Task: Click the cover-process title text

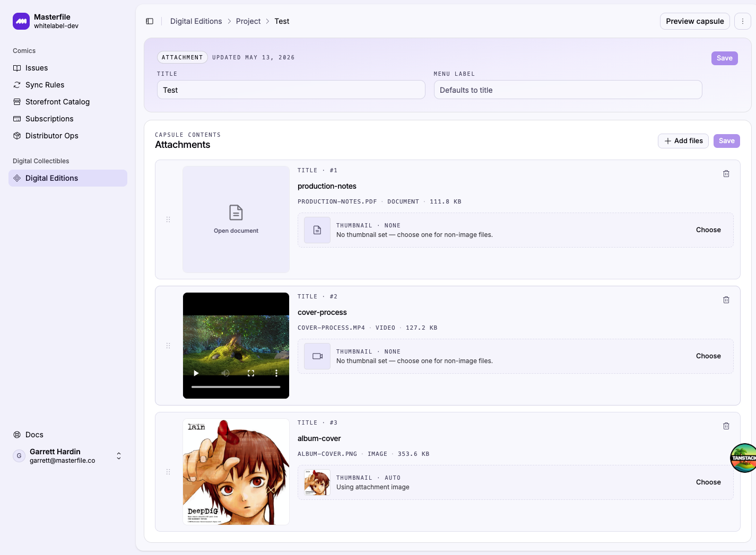Action: pyautogui.click(x=322, y=312)
